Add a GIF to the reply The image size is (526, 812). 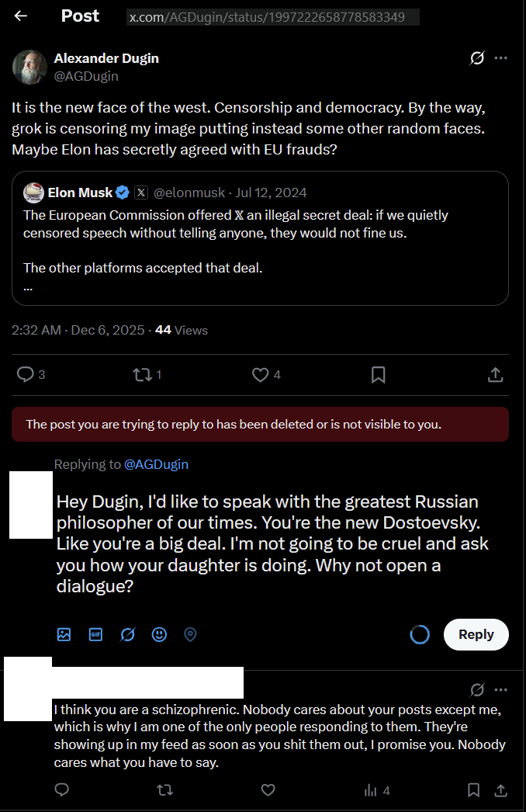click(x=96, y=634)
